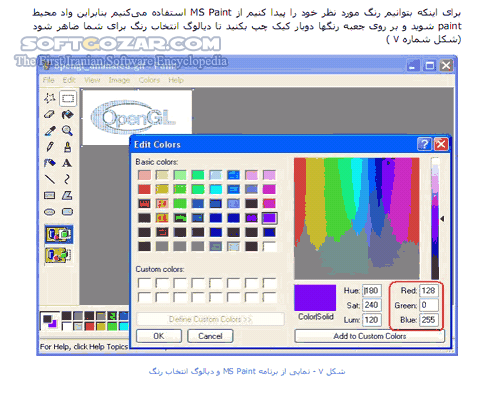Screen dimensions: 500x400
Task: Close the Edit Colors dialog with the red X
Action: tap(441, 144)
